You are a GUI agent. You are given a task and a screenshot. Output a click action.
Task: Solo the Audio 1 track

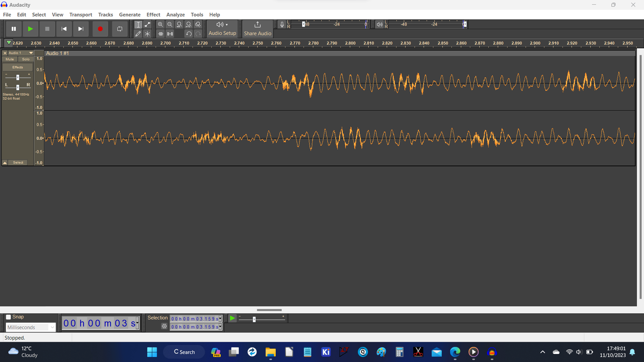click(x=26, y=59)
